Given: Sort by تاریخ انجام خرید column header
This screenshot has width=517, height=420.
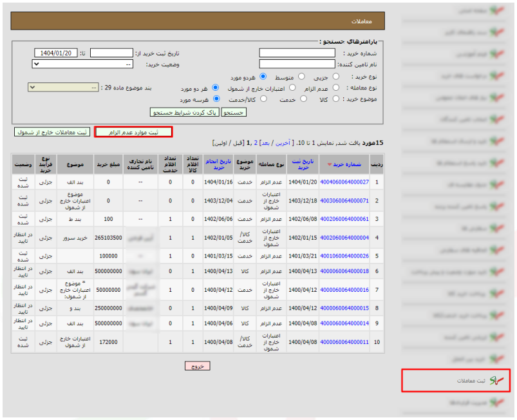Looking at the screenshot, I should point(218,164).
